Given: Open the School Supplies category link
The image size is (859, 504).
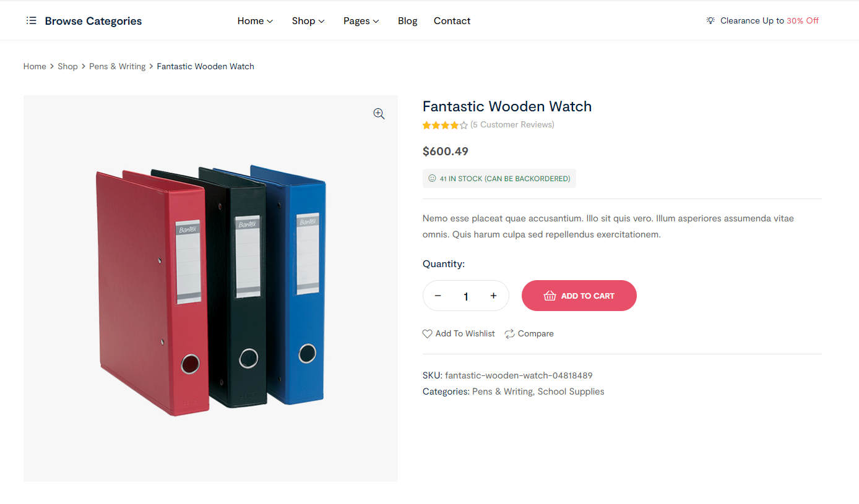Looking at the screenshot, I should [571, 391].
